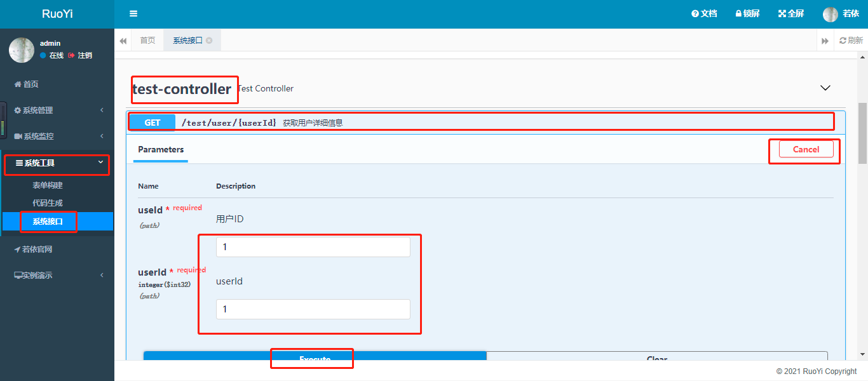Open the 若依 user avatar in header
Image resolution: width=868 pixels, height=381 pixels.
[831, 14]
